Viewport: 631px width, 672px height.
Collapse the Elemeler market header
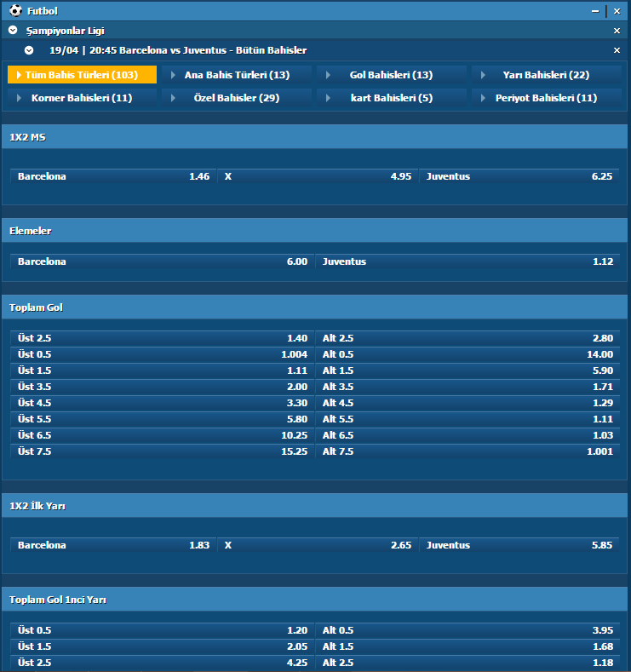click(315, 231)
